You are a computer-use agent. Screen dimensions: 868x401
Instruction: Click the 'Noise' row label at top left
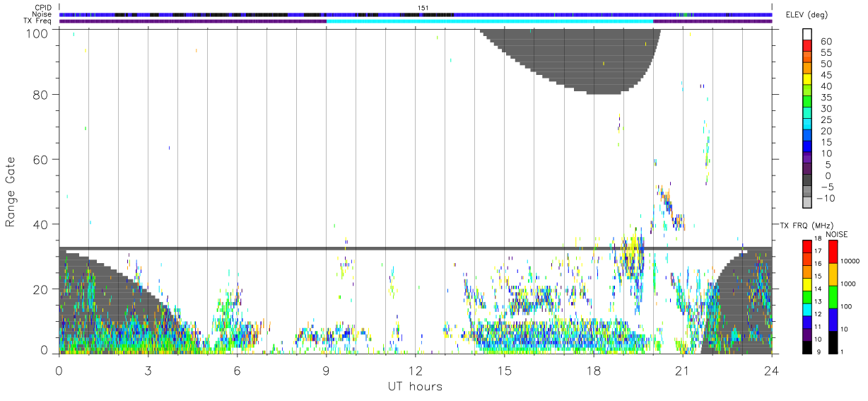pyautogui.click(x=42, y=14)
